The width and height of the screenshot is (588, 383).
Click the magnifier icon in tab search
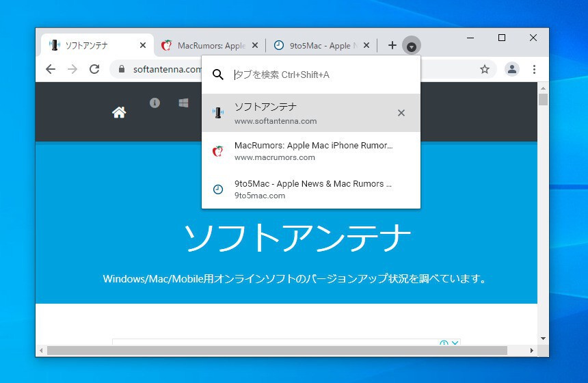(218, 75)
